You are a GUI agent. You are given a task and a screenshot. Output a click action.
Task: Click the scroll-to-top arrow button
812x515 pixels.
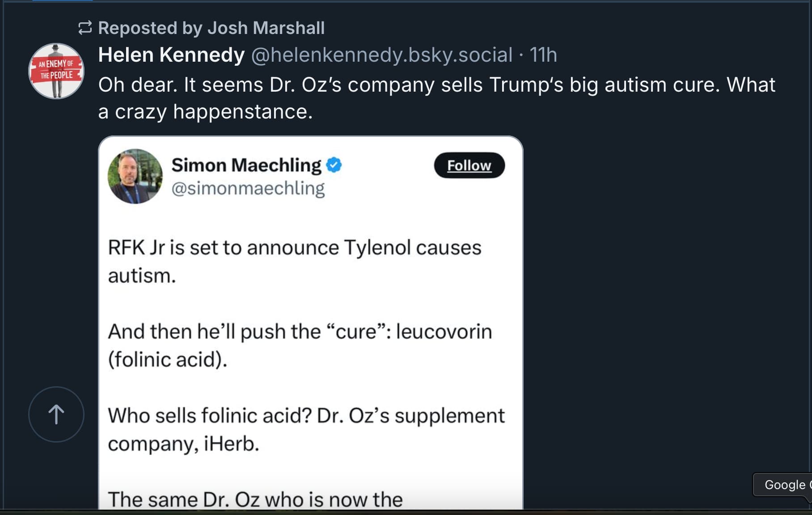[56, 414]
